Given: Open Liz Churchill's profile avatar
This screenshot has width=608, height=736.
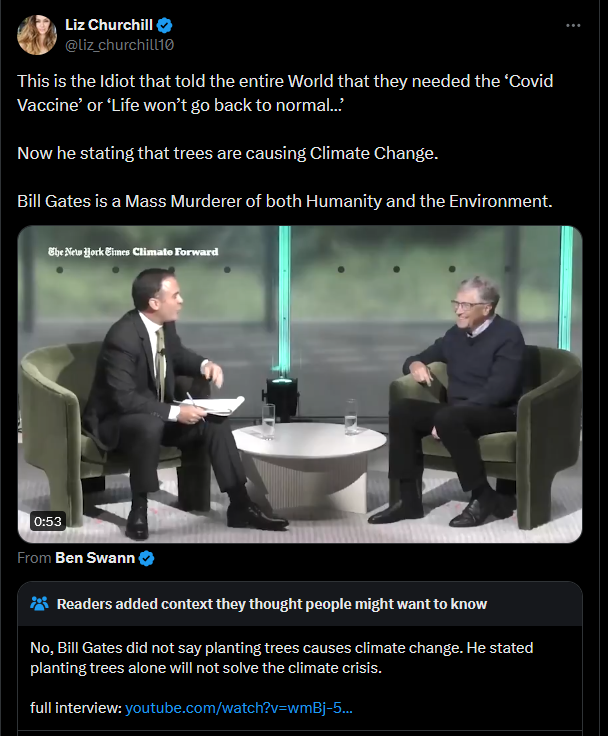Looking at the screenshot, I should tap(37, 35).
